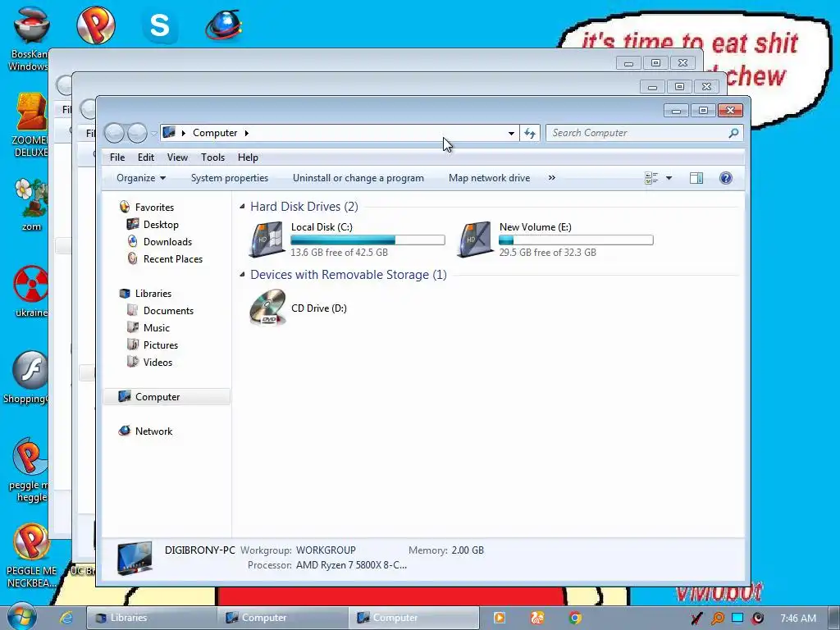Open Documents library in navigation pane
Screen dimensions: 840x630
168,311
